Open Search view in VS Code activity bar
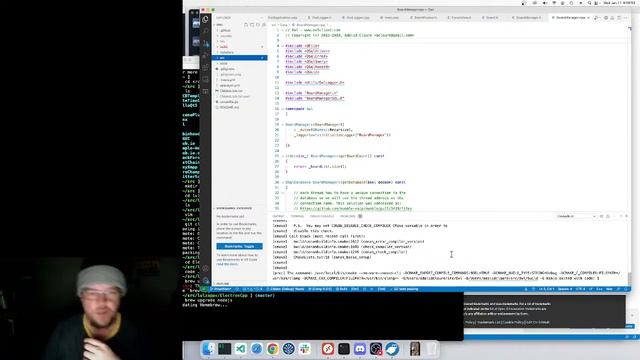The width and height of the screenshot is (640, 360). (206, 31)
